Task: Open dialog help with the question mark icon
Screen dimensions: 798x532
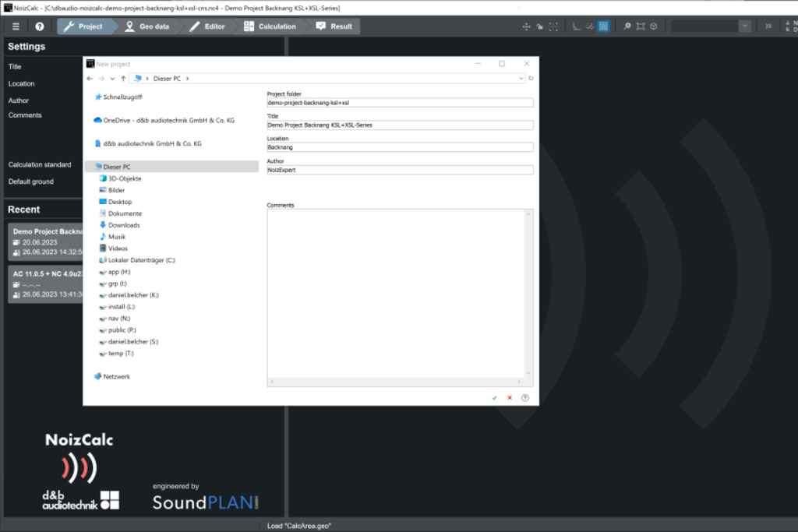Action: [x=525, y=398]
